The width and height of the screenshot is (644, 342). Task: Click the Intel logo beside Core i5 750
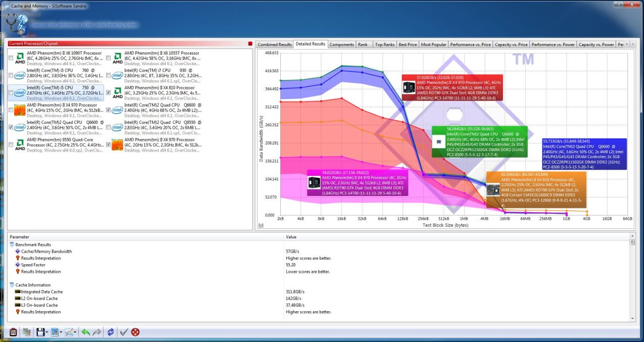tap(20, 92)
